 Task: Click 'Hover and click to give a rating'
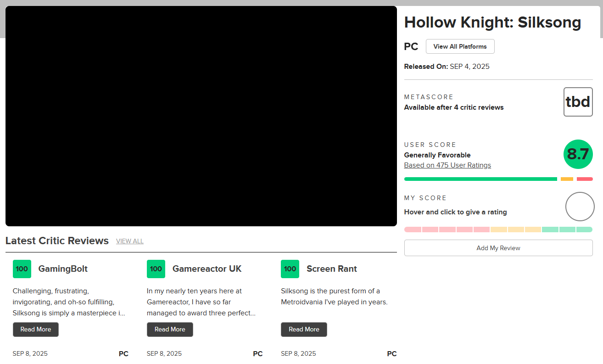point(456,212)
